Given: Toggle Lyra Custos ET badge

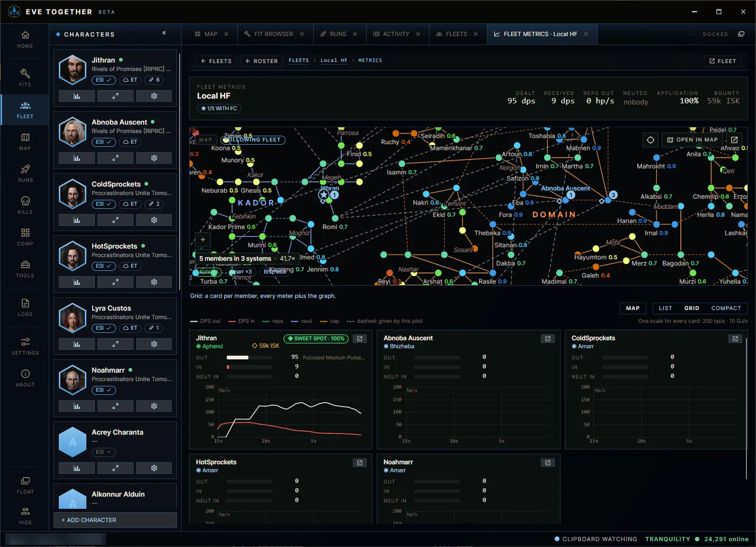Looking at the screenshot, I should [130, 328].
